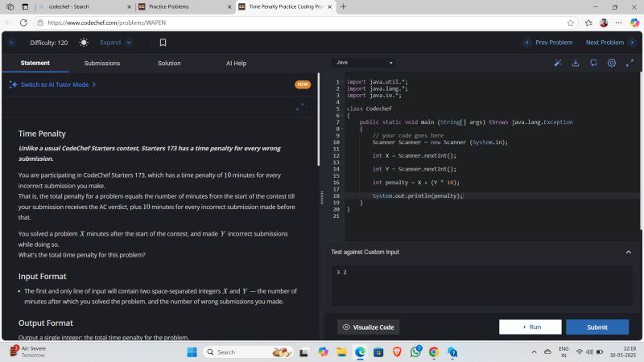Open Brave browser from the taskbar
This screenshot has width=644, height=362.
tap(397, 352)
